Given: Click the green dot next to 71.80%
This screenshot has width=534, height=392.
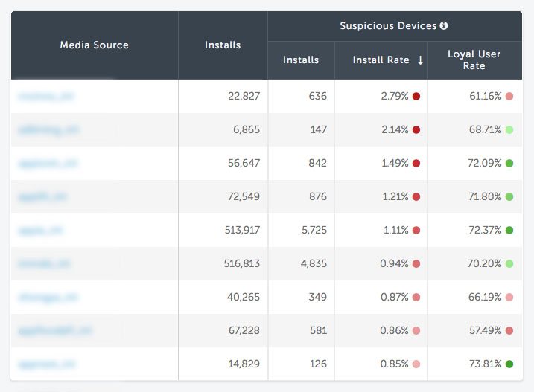Looking at the screenshot, I should pyautogui.click(x=509, y=196).
